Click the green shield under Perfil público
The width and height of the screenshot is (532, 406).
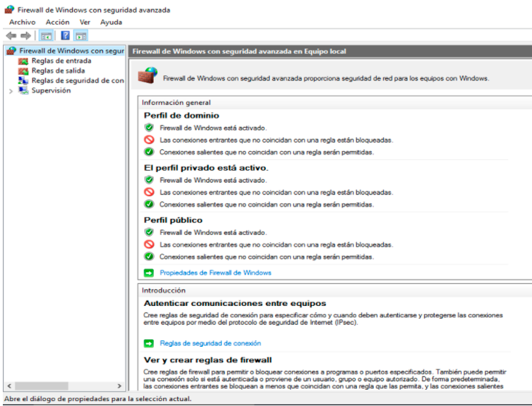click(149, 232)
